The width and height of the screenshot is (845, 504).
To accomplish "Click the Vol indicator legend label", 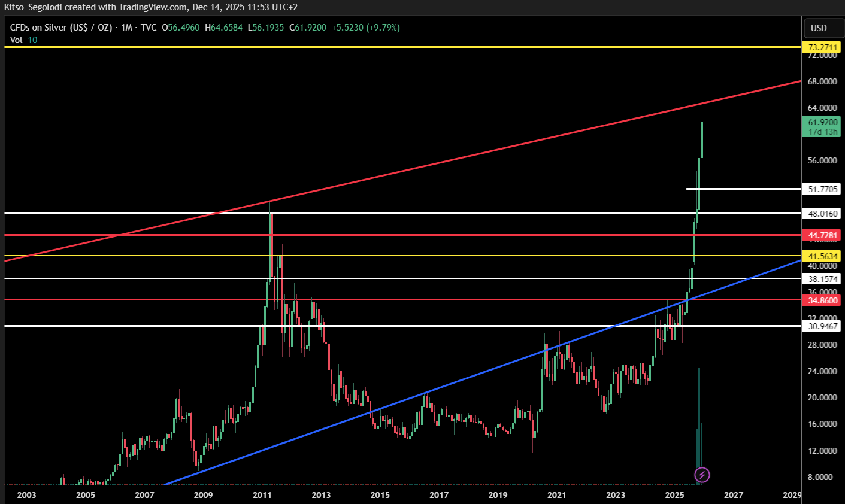I will pyautogui.click(x=16, y=40).
